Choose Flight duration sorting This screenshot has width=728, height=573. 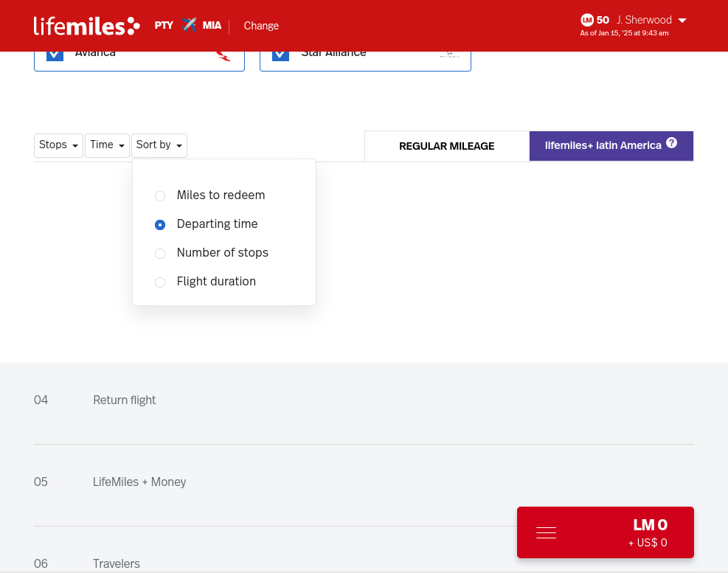[x=160, y=282]
